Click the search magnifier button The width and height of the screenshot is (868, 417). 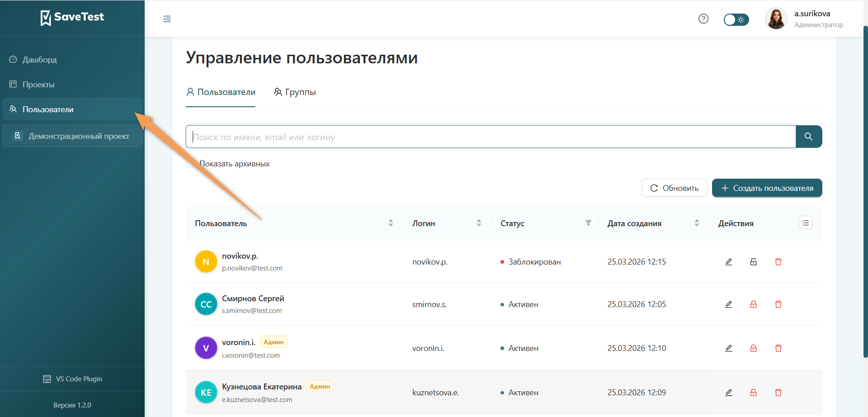coord(809,136)
